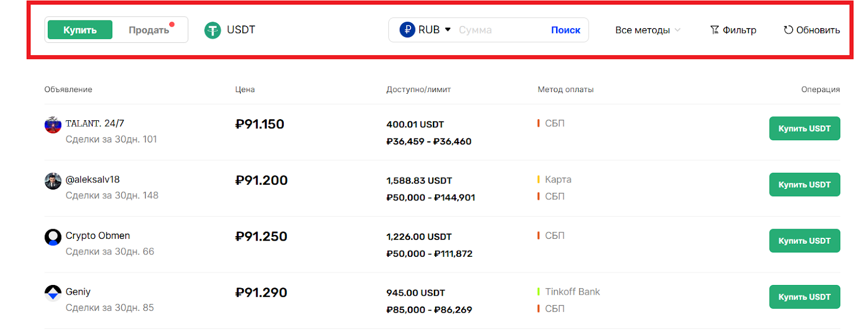
Task: Open TALANT. 24/7 seller avatar
Action: [x=53, y=125]
